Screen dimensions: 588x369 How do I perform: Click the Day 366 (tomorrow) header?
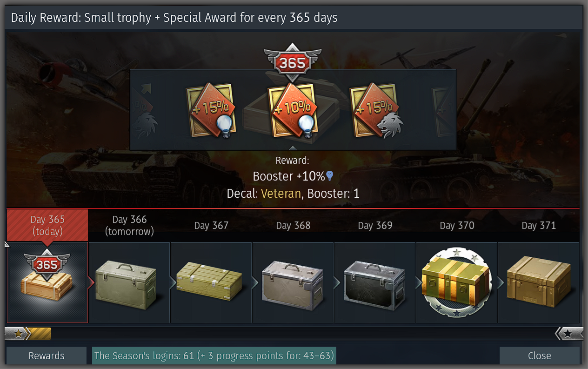[x=129, y=225]
